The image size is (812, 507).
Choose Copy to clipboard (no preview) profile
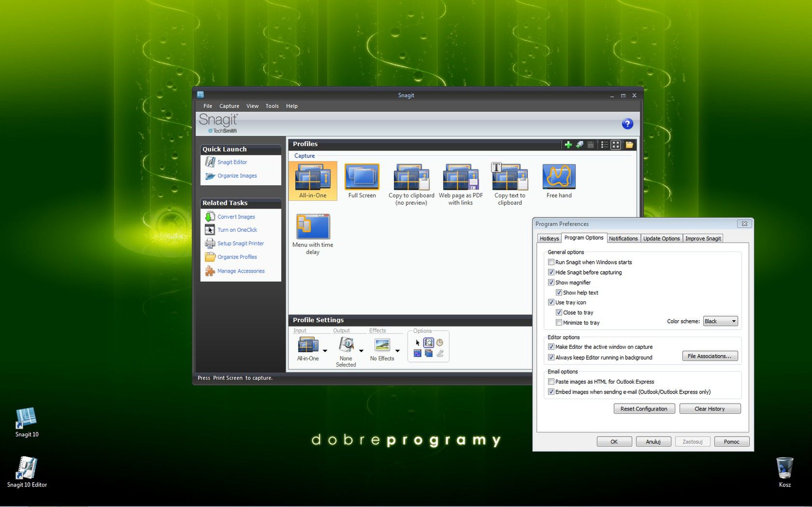click(411, 184)
